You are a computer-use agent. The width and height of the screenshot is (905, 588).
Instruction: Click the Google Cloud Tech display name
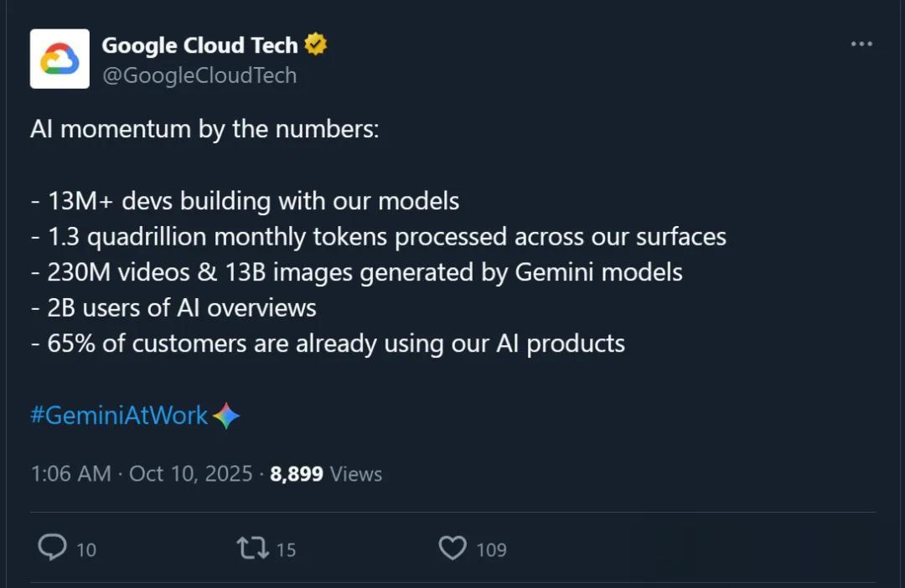(x=200, y=45)
